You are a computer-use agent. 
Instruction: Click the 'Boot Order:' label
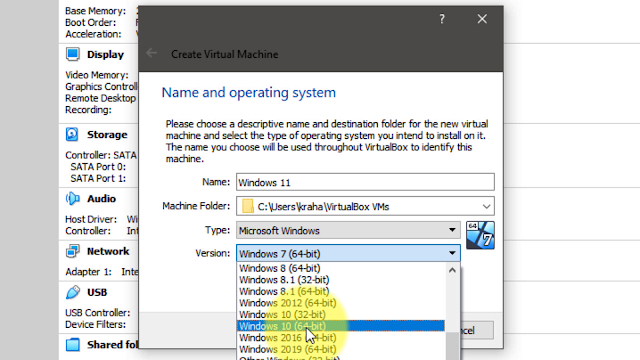tap(91, 22)
